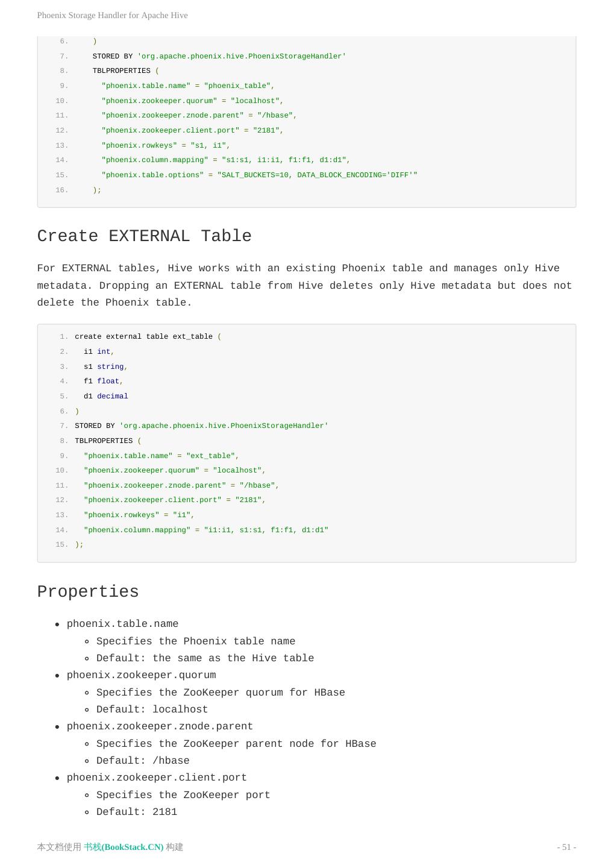Click the BookStack.CN footer link
This screenshot has height=868, width=614.
click(x=124, y=847)
